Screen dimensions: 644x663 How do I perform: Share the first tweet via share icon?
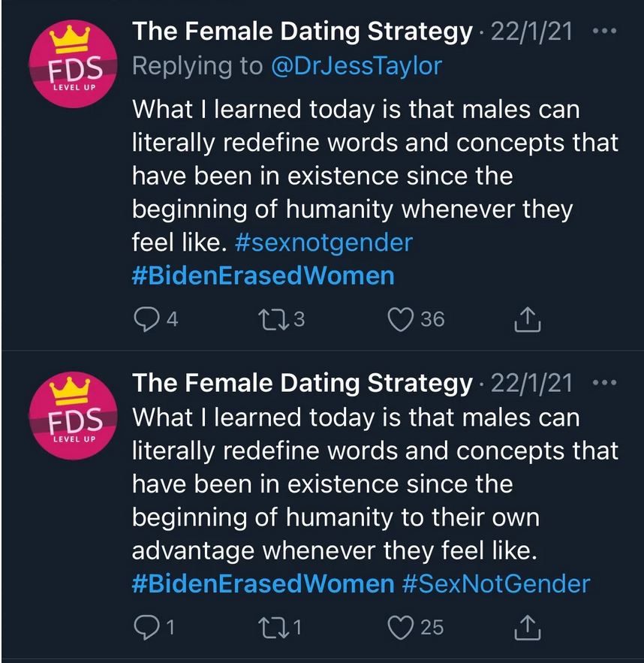pyautogui.click(x=528, y=320)
